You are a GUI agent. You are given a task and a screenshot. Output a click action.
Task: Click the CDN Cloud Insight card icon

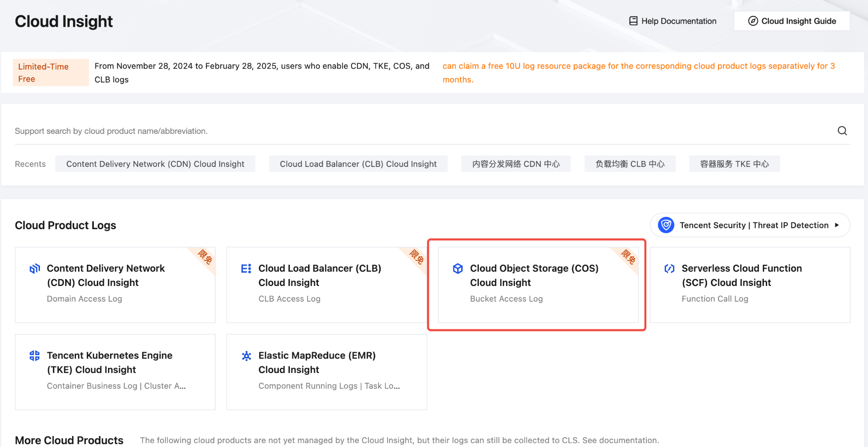[x=35, y=269]
